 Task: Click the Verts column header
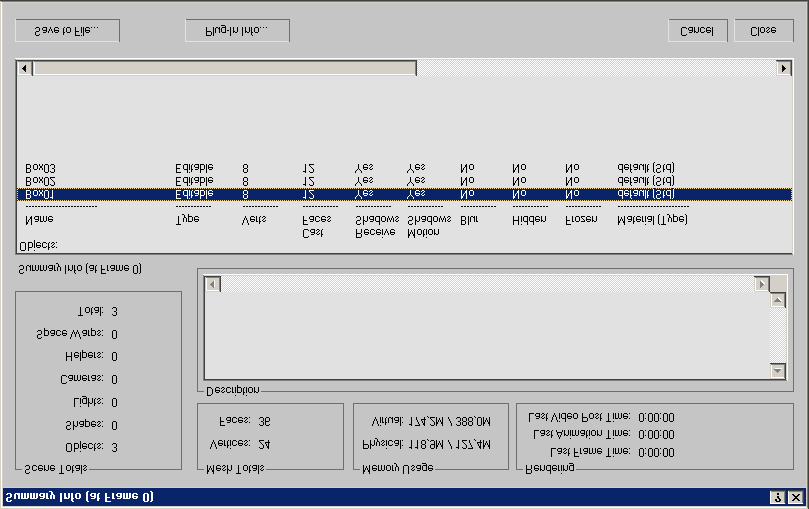click(254, 220)
